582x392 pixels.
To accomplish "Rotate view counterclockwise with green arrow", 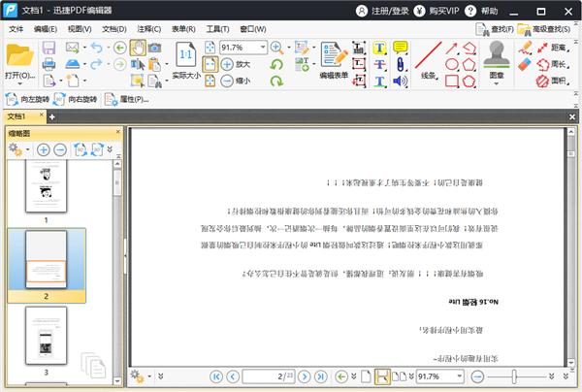I will click(276, 65).
